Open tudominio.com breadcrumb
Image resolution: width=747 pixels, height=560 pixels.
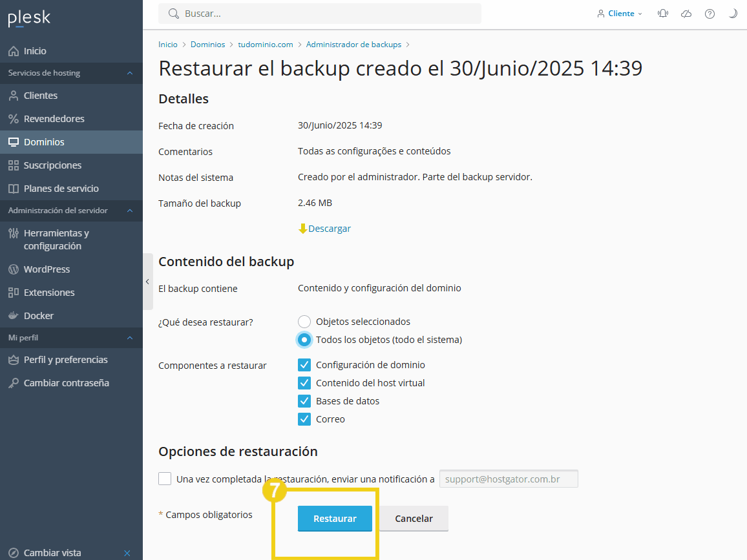click(266, 45)
